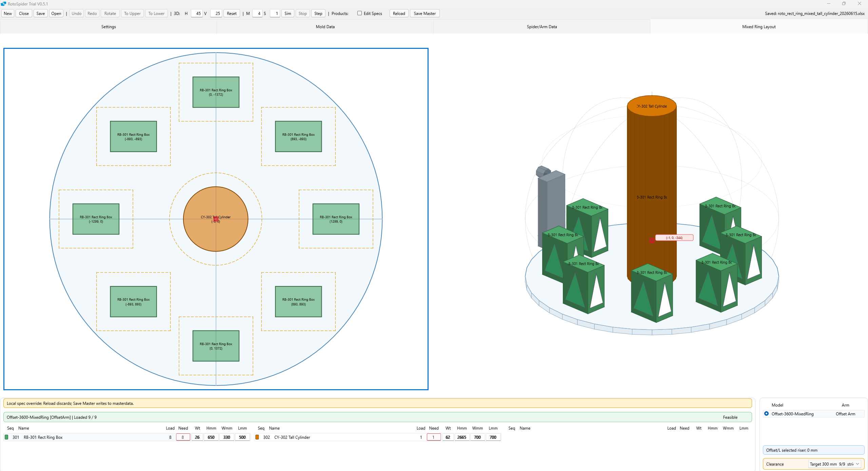Move selection To Upper
This screenshot has height=471, width=868.
(x=132, y=14)
